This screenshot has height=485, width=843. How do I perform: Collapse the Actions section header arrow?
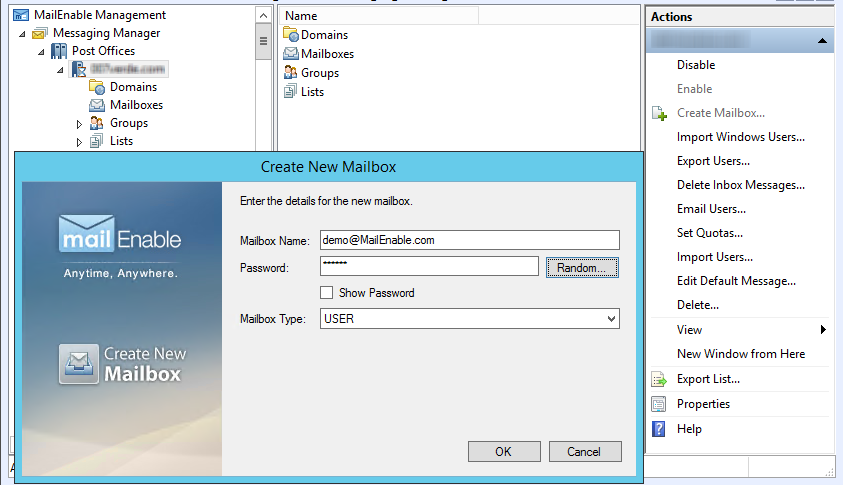tap(822, 41)
